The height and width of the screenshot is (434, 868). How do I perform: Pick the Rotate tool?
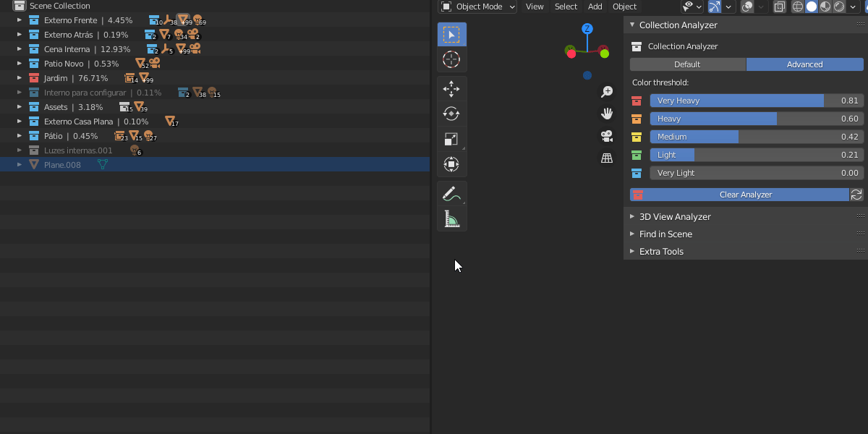point(451,114)
